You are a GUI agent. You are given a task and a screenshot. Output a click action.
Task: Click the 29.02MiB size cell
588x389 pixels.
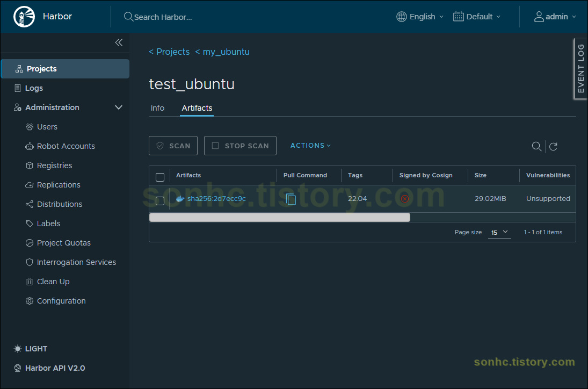tap(490, 199)
